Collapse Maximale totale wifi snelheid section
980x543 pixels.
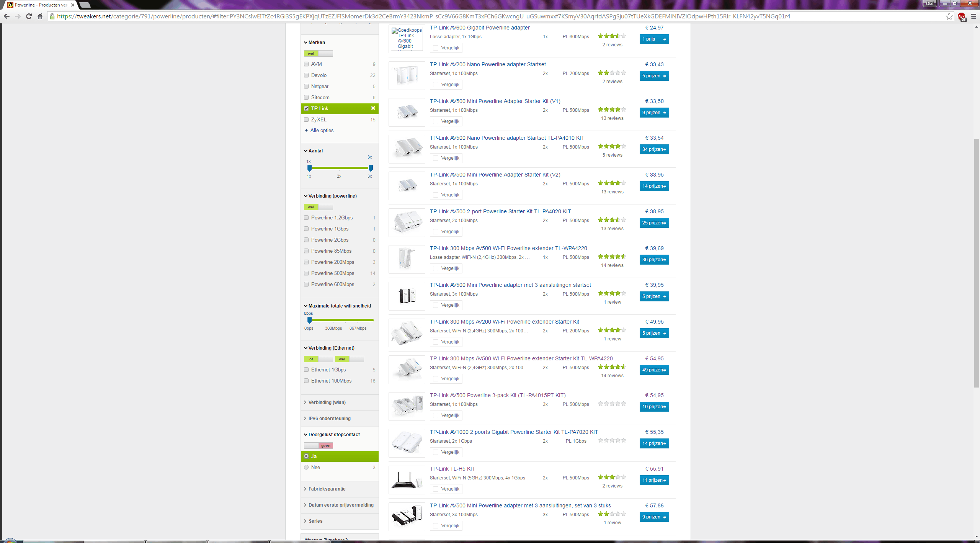pos(337,306)
